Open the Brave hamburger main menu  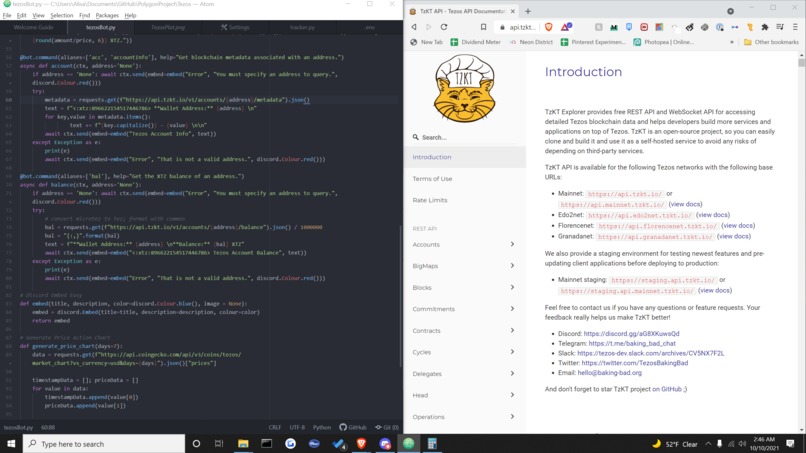[795, 27]
